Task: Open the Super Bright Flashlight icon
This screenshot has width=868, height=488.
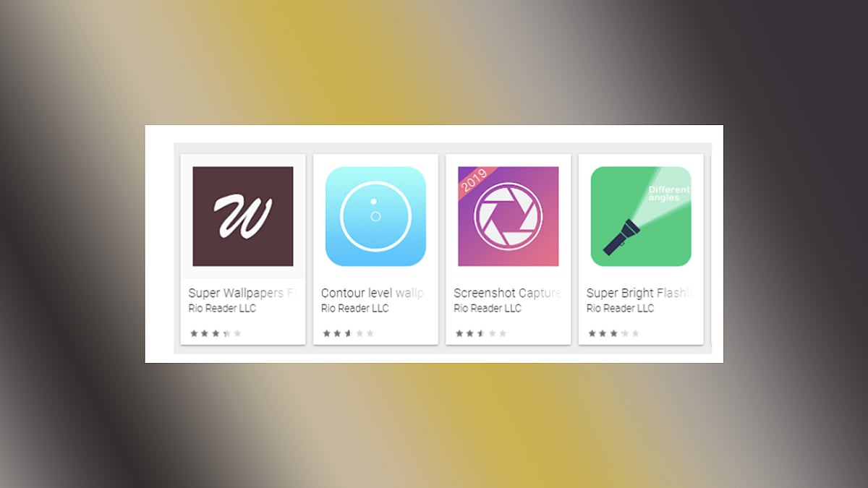Action: point(641,216)
